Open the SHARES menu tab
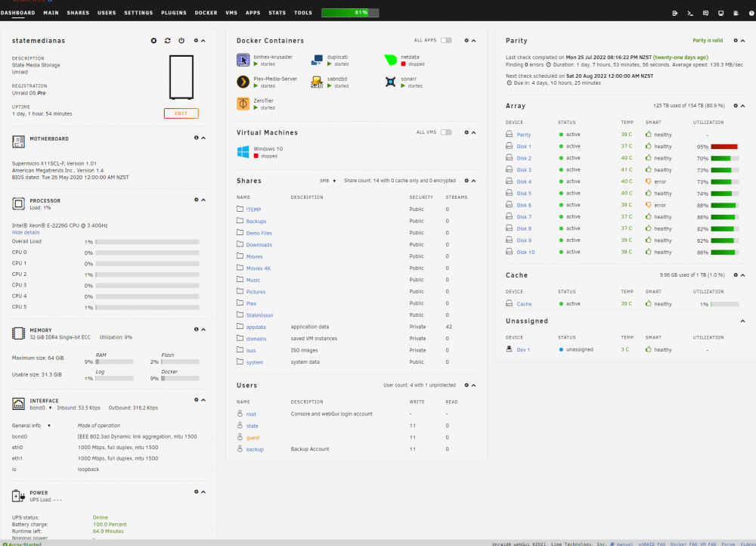756x546 pixels. click(78, 13)
